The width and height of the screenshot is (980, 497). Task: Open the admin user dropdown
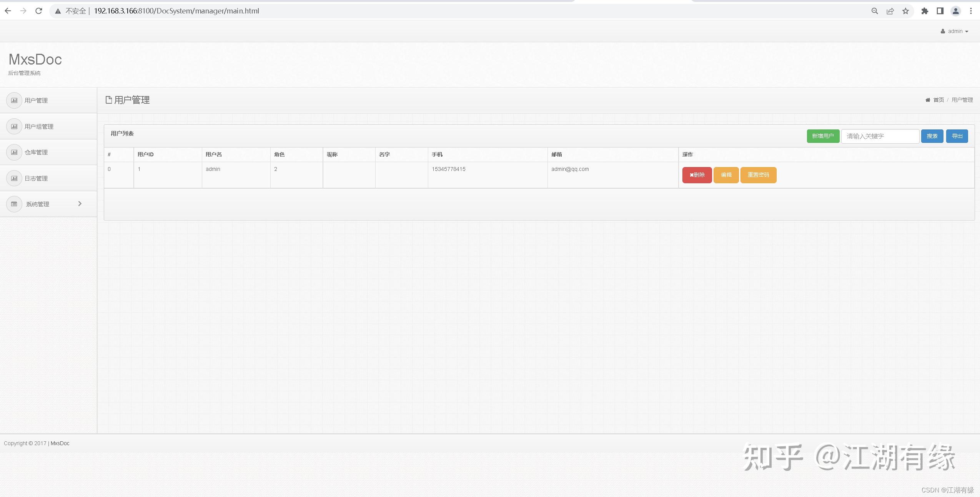(x=955, y=31)
